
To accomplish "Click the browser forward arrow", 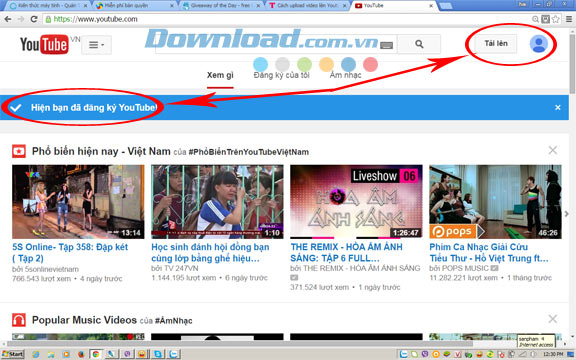I will 21,19.
